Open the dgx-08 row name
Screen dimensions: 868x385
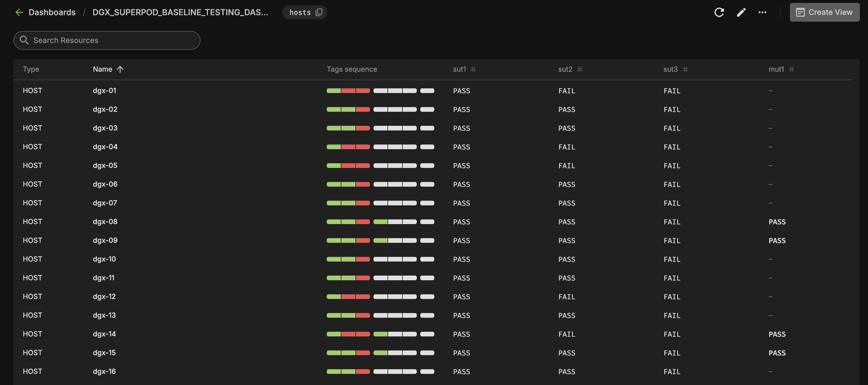pos(105,222)
